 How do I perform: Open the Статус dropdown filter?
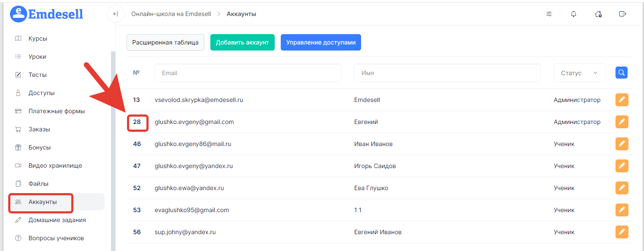pos(579,73)
